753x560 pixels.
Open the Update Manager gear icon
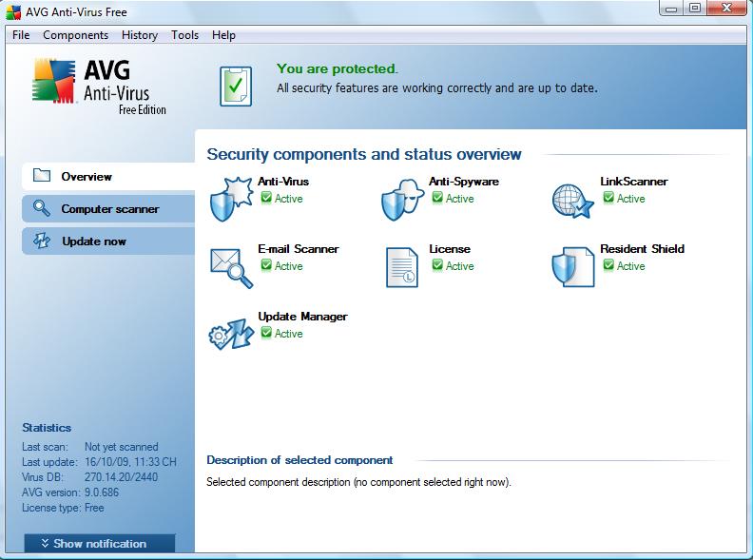(230, 334)
